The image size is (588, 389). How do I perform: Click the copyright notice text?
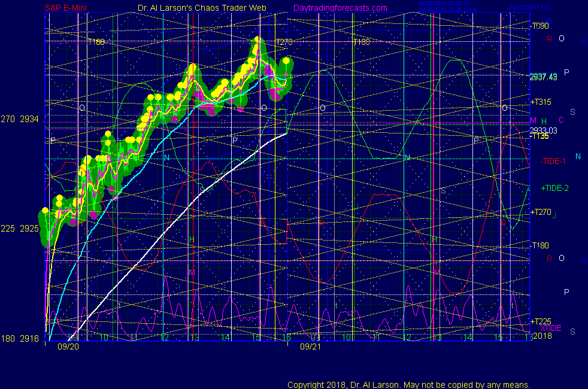coord(409,385)
